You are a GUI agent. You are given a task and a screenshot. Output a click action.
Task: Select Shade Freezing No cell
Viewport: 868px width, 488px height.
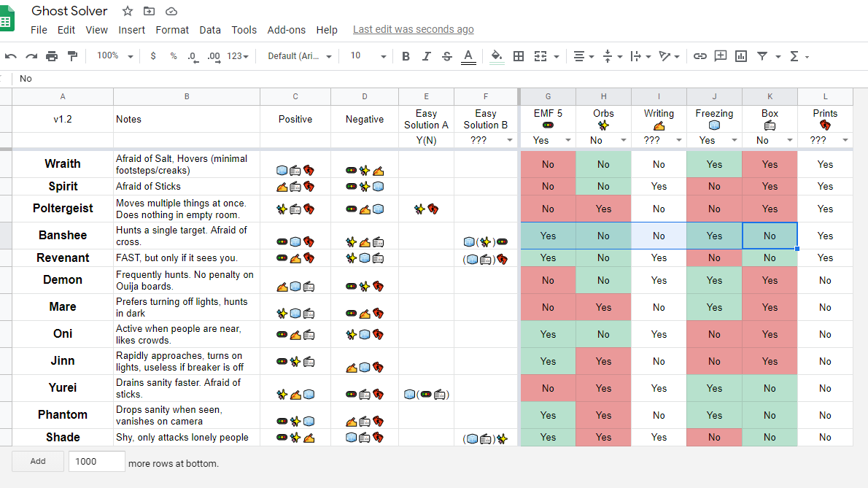point(714,437)
